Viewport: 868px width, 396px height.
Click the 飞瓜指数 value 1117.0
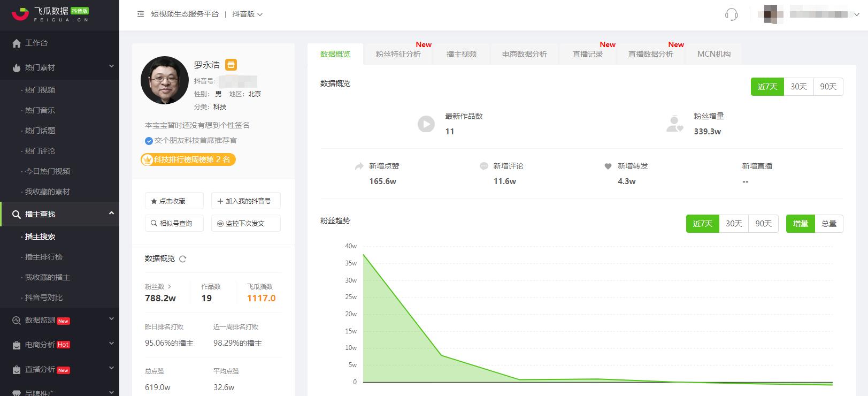point(262,299)
